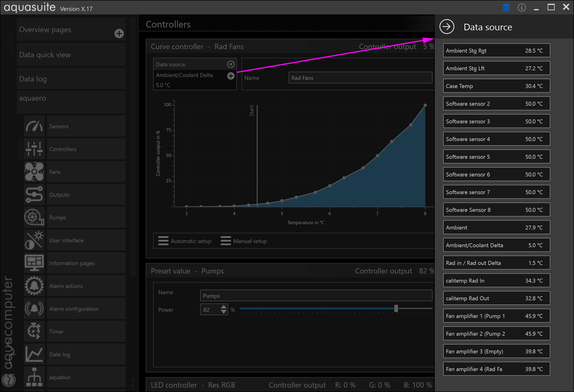
Task: Increase pump Power with up arrow
Action: click(223, 307)
